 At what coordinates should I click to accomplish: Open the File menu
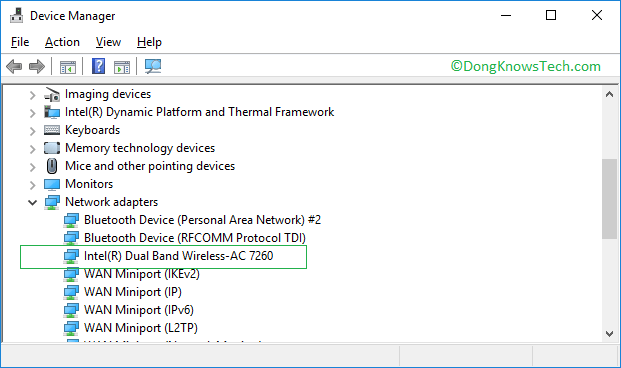pos(20,42)
